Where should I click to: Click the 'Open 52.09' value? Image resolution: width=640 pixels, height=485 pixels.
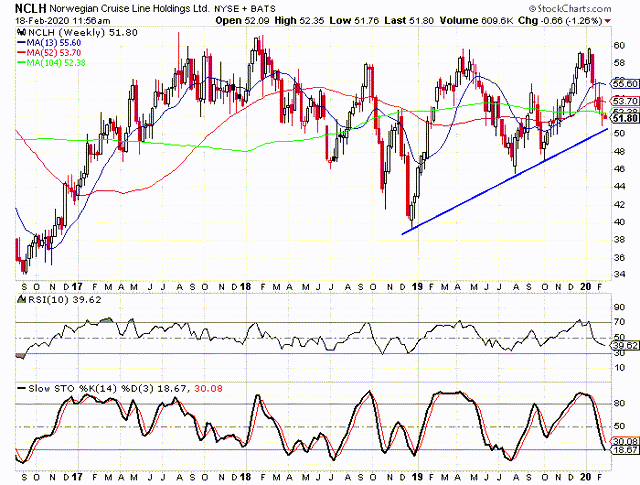point(243,20)
